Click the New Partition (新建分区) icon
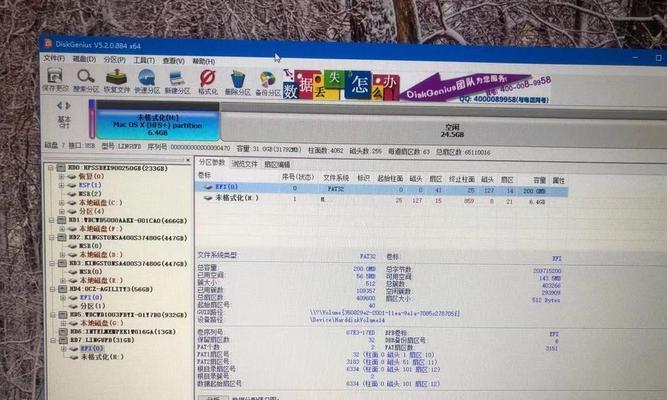This screenshot has width=667, height=400. pos(177,79)
